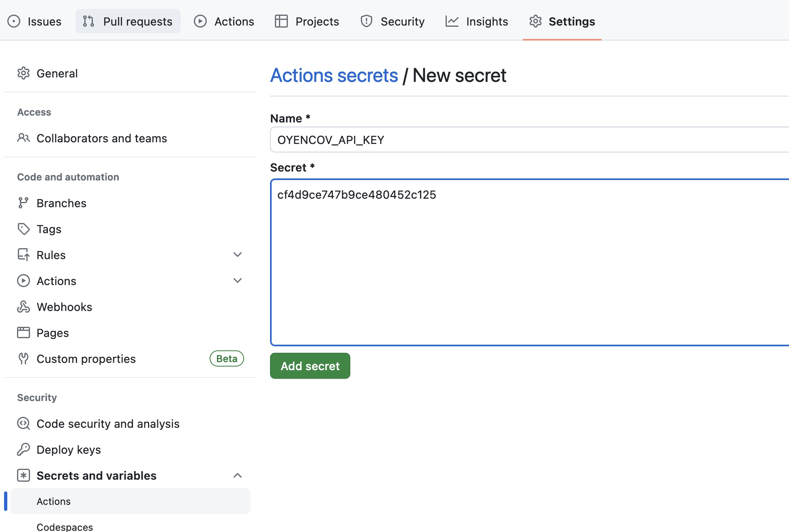Click the Insights graph icon
The image size is (789, 532).
point(451,21)
